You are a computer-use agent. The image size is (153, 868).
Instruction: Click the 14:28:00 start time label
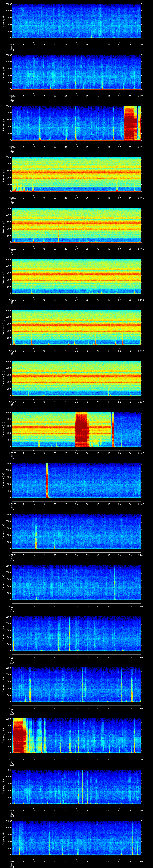[12, 351]
